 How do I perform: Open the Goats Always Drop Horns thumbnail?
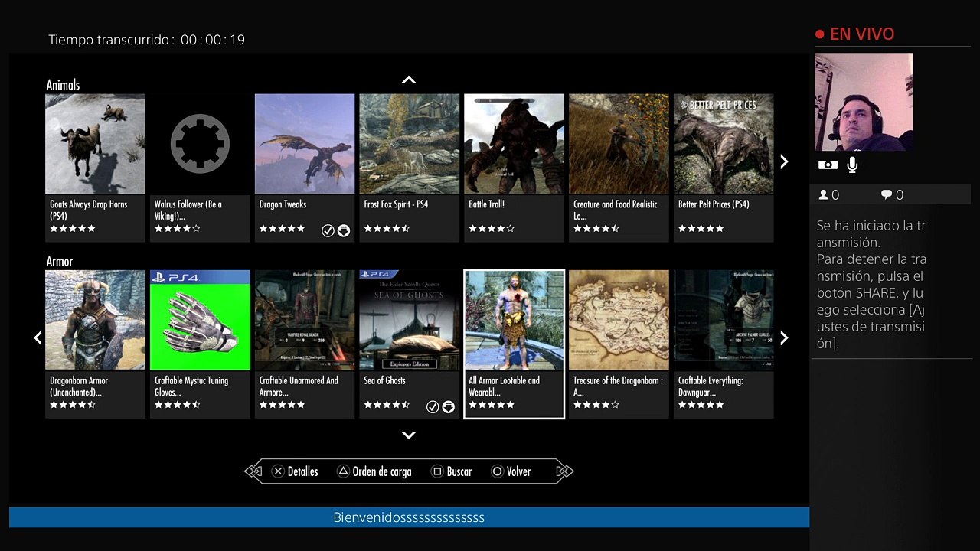pos(95,144)
